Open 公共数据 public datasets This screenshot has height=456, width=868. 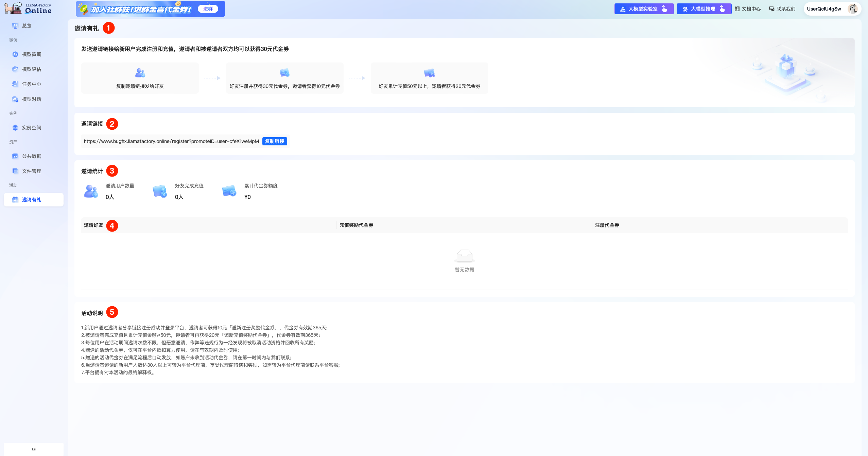31,156
